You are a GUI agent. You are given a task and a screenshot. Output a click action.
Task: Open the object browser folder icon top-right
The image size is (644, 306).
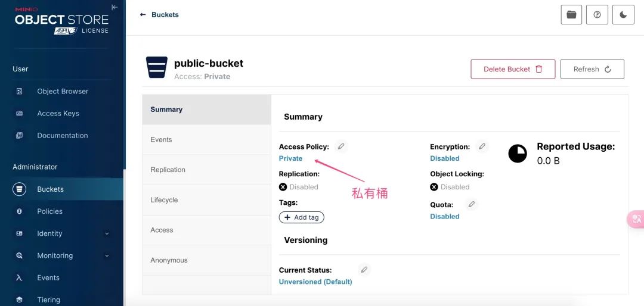click(x=571, y=15)
